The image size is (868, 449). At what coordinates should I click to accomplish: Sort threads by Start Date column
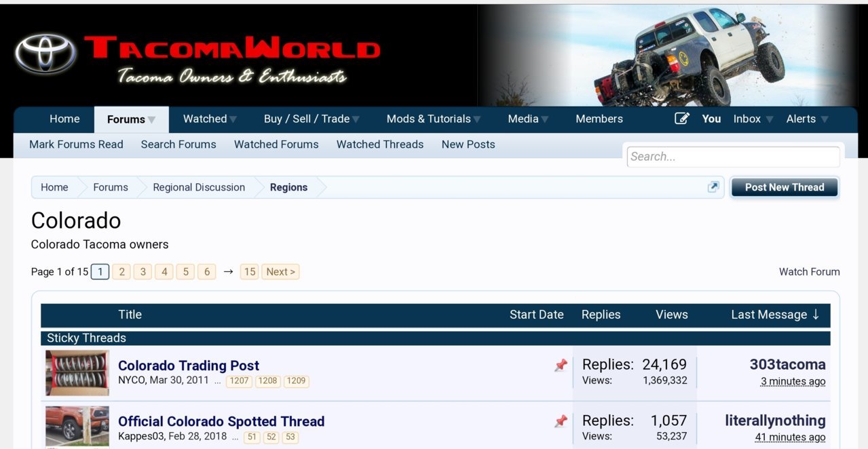click(536, 315)
